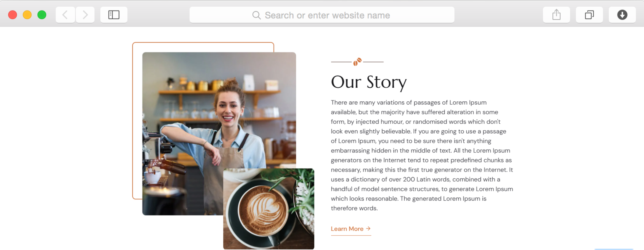Image resolution: width=644 pixels, height=250 pixels.
Task: Focus the Search or enter website name field
Action: tap(322, 15)
